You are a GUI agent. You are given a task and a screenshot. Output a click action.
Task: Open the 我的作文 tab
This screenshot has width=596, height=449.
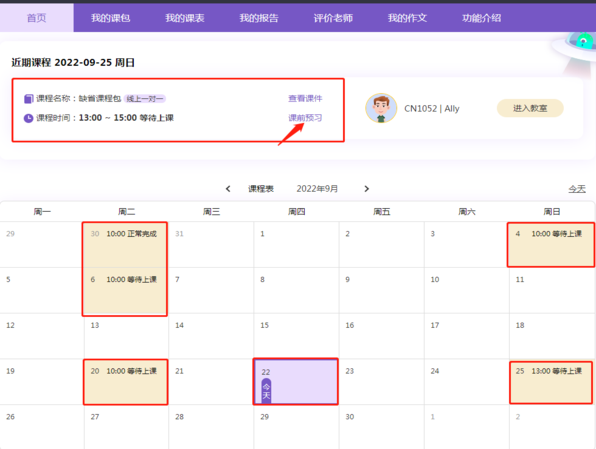(x=407, y=18)
